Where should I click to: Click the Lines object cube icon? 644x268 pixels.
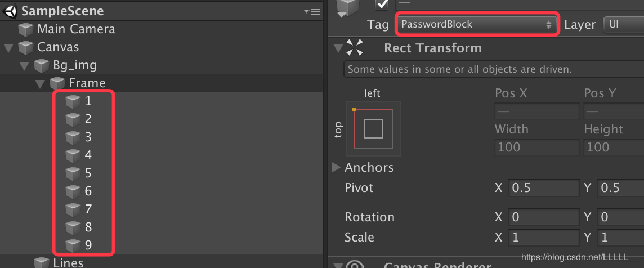point(42,262)
